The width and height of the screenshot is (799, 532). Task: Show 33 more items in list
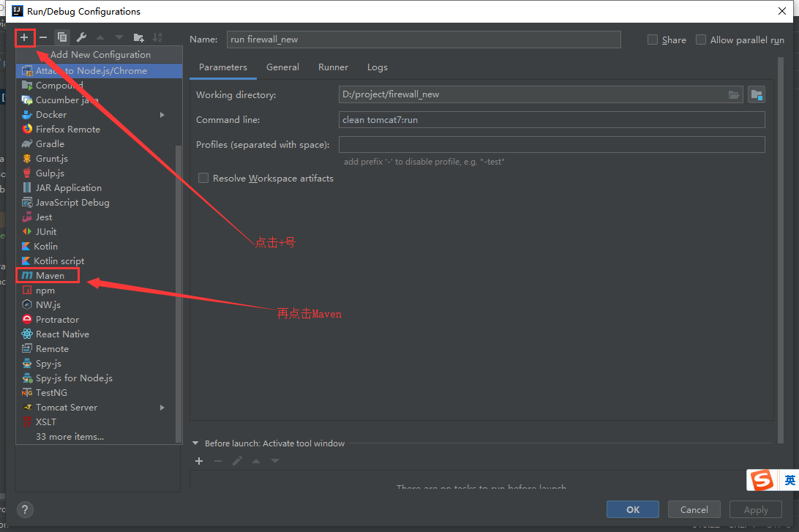click(70, 437)
